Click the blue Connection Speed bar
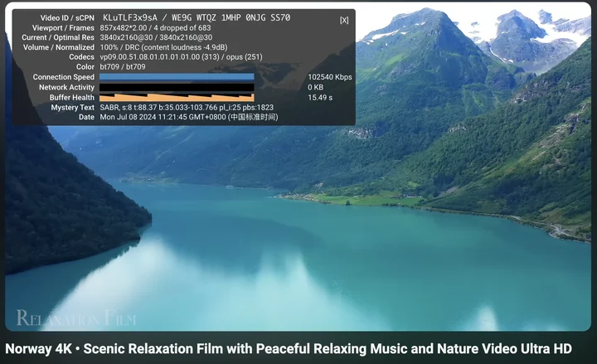The image size is (597, 364). pos(177,77)
